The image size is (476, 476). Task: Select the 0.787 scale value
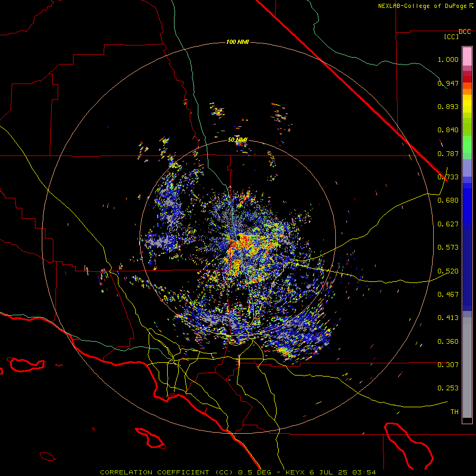[448, 153]
